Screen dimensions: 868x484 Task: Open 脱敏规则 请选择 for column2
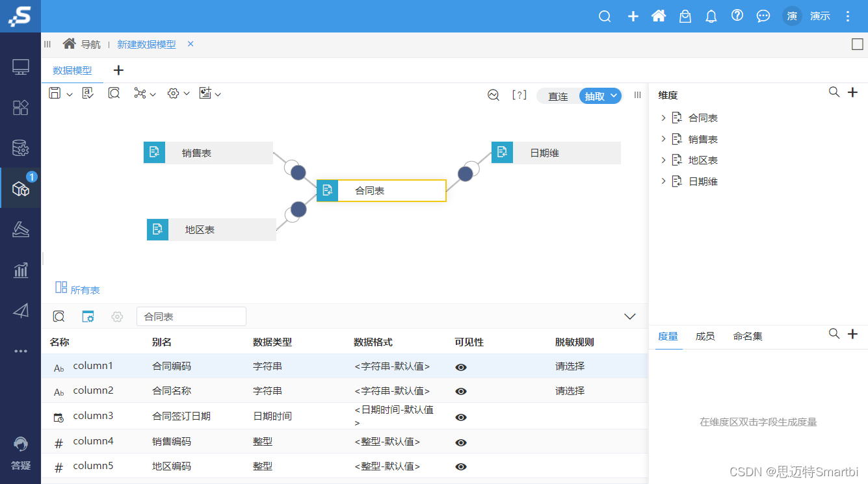pos(570,391)
